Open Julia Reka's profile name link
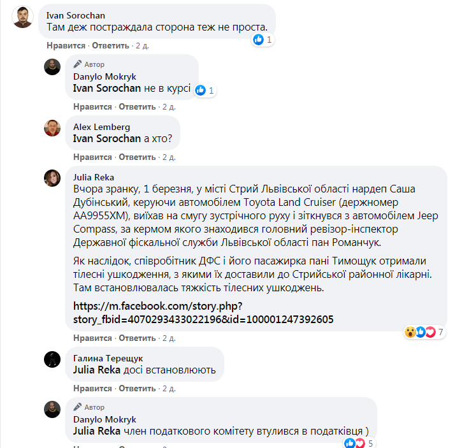The image size is (476, 448). point(94,178)
